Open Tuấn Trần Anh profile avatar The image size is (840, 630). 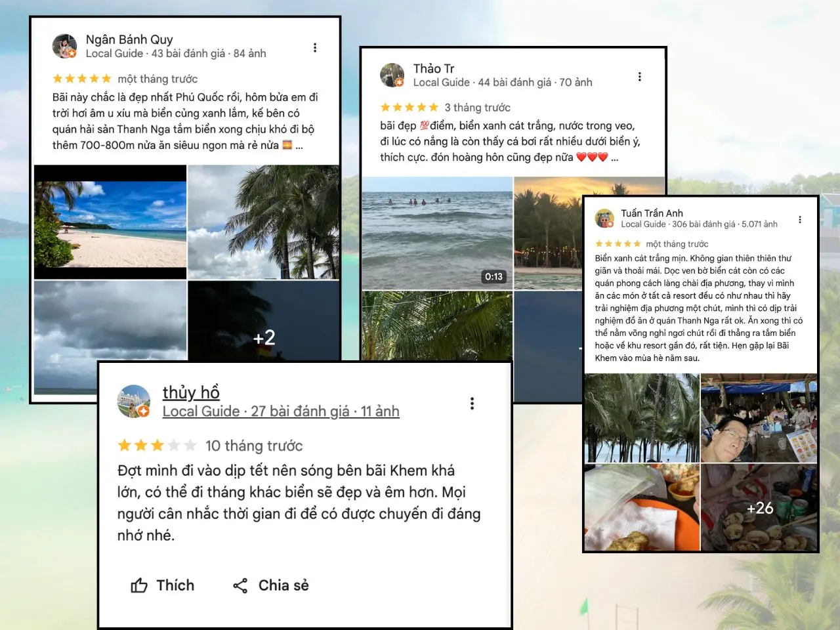click(x=604, y=219)
